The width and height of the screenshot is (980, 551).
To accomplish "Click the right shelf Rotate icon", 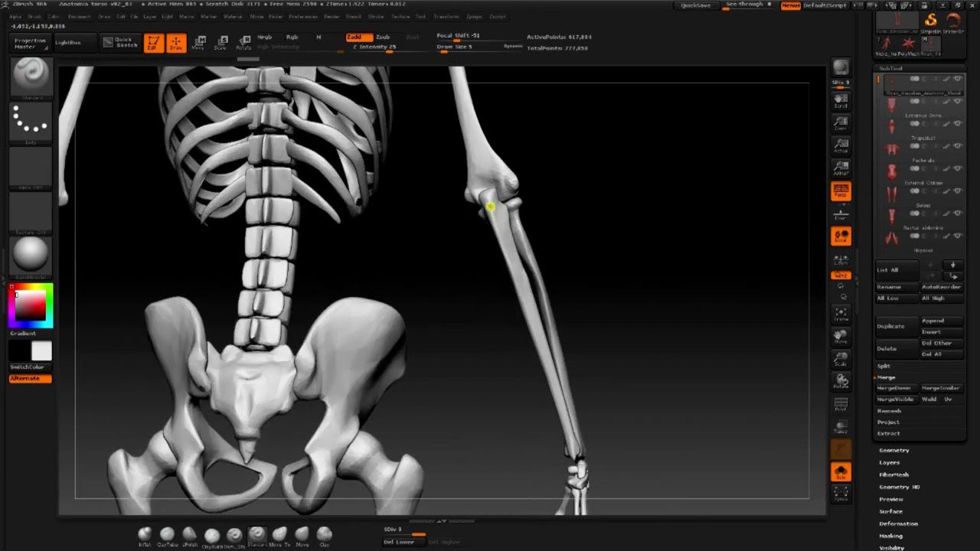I will tap(841, 381).
